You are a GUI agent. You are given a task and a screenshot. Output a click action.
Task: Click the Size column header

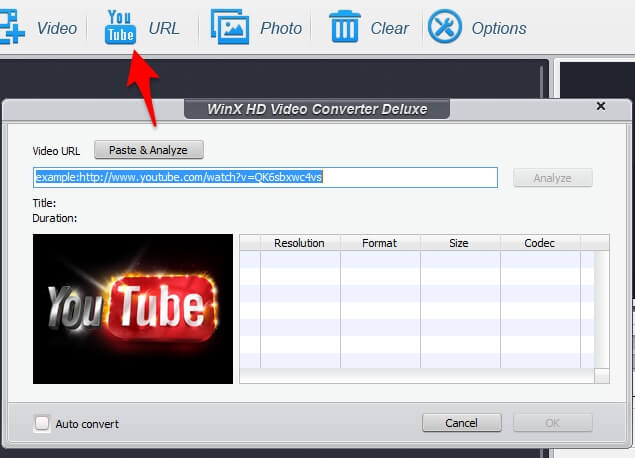point(460,243)
